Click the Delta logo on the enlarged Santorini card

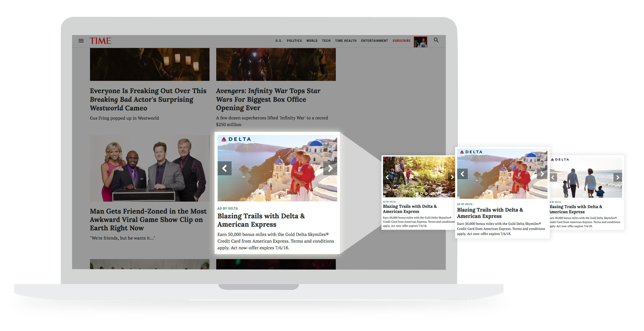pyautogui.click(x=471, y=152)
